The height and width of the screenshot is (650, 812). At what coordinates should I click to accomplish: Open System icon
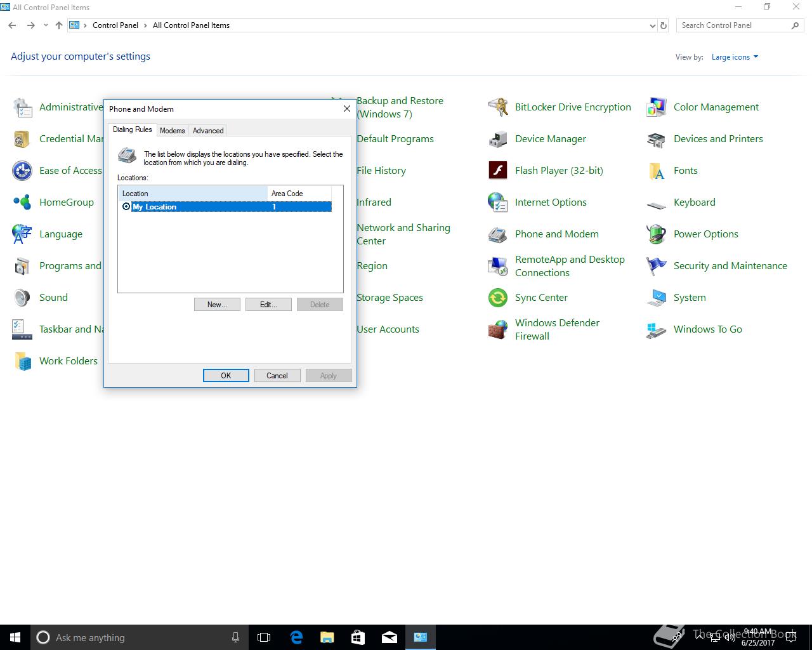click(657, 298)
